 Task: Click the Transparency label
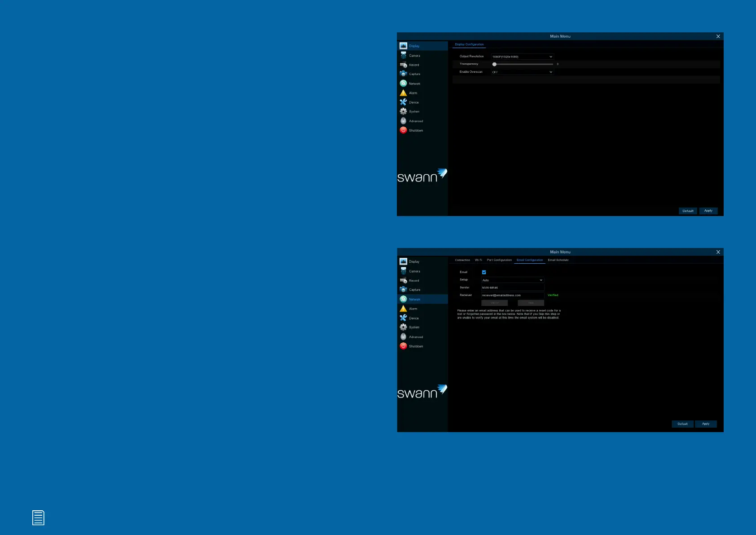point(469,64)
